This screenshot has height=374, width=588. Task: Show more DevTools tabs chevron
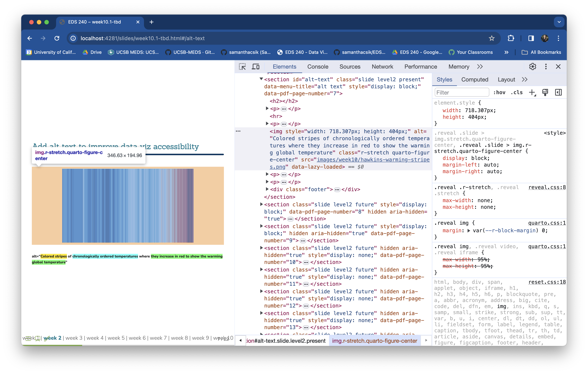(480, 67)
